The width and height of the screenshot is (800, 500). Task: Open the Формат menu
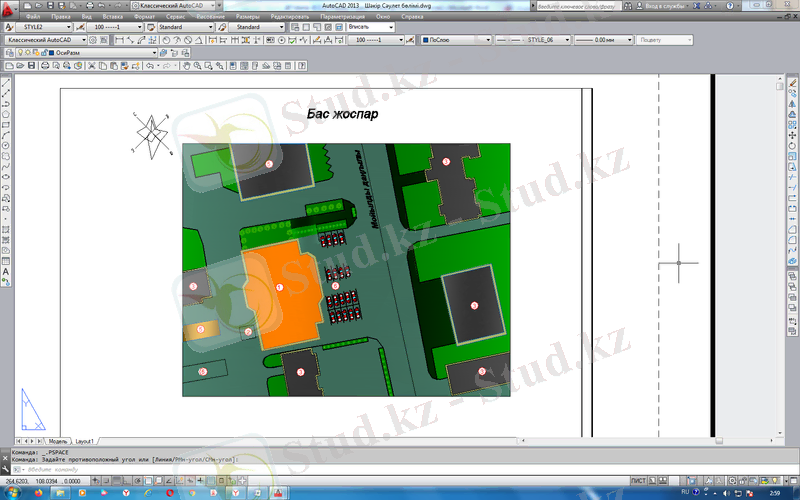[x=145, y=17]
